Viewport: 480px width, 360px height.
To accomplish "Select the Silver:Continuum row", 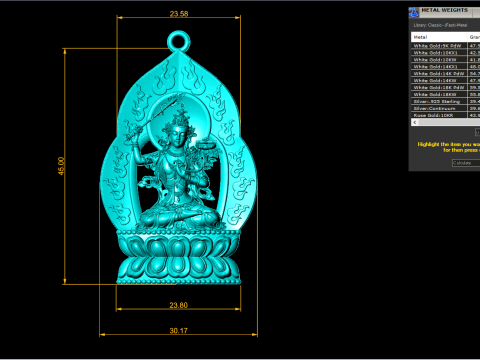I will click(445, 108).
